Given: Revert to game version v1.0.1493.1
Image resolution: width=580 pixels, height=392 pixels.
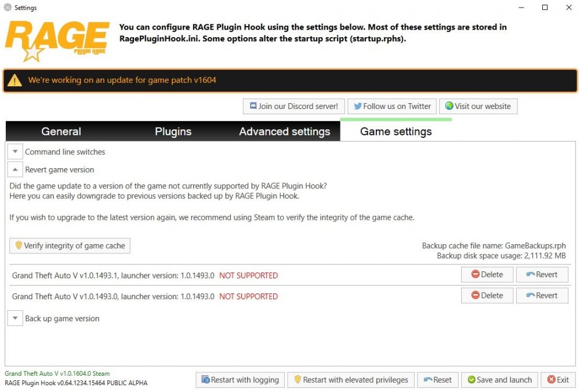Looking at the screenshot, I should 542,274.
